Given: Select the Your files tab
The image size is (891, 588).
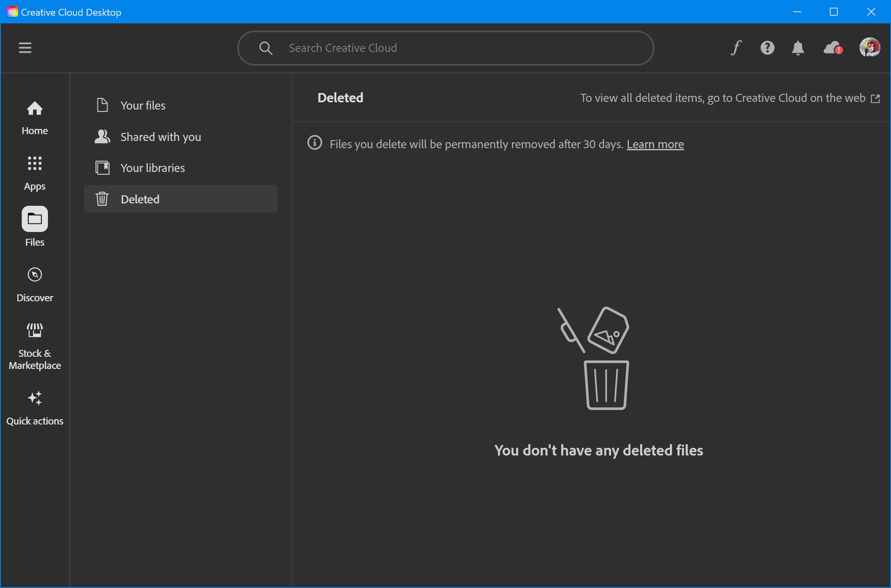Looking at the screenshot, I should tap(143, 106).
